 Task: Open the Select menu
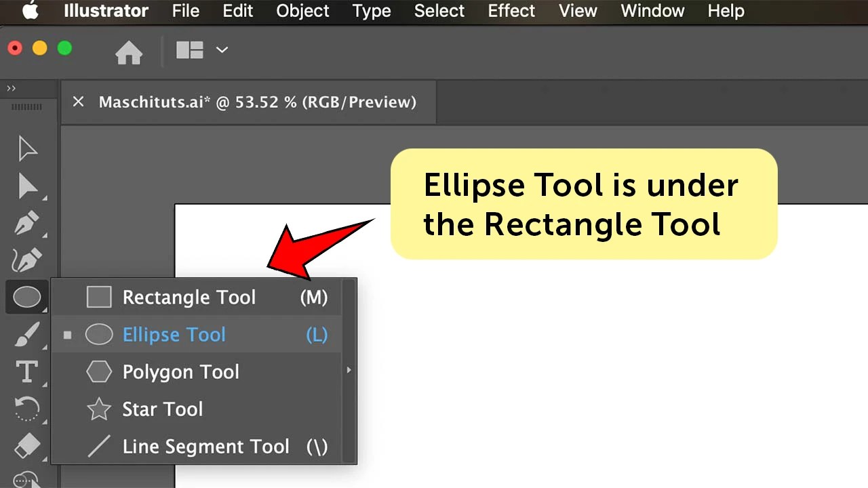(439, 11)
